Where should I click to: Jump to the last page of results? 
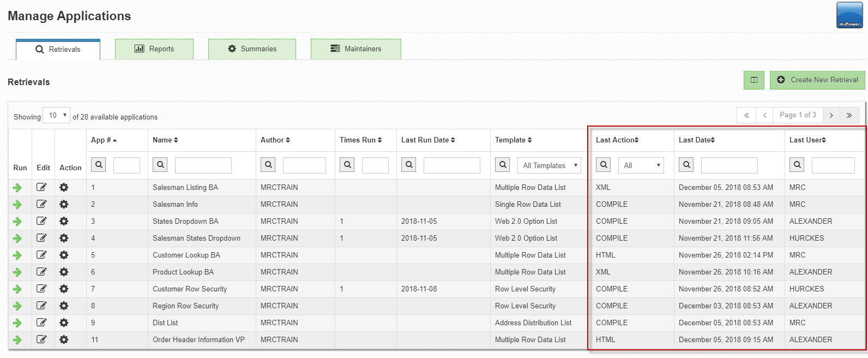849,115
